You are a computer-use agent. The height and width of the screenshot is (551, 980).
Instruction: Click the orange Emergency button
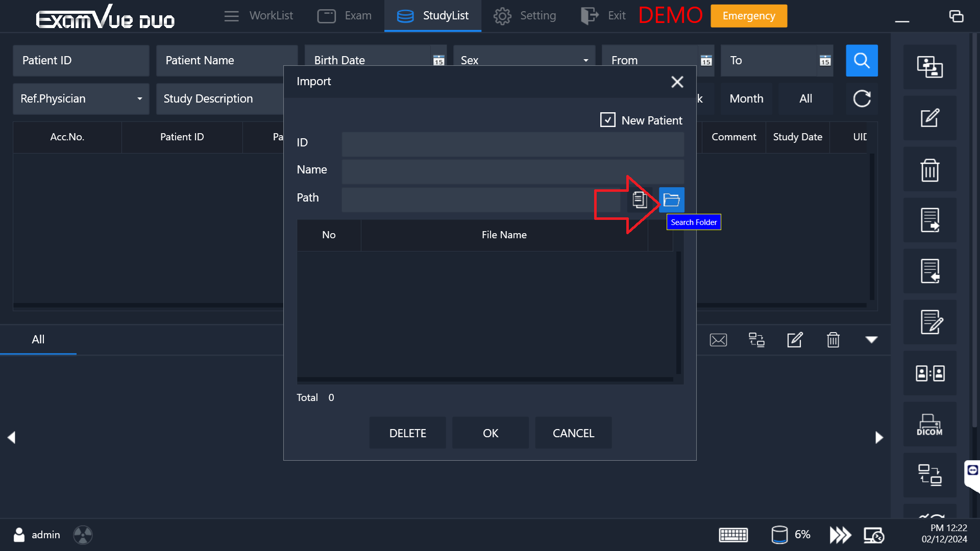coord(748,16)
